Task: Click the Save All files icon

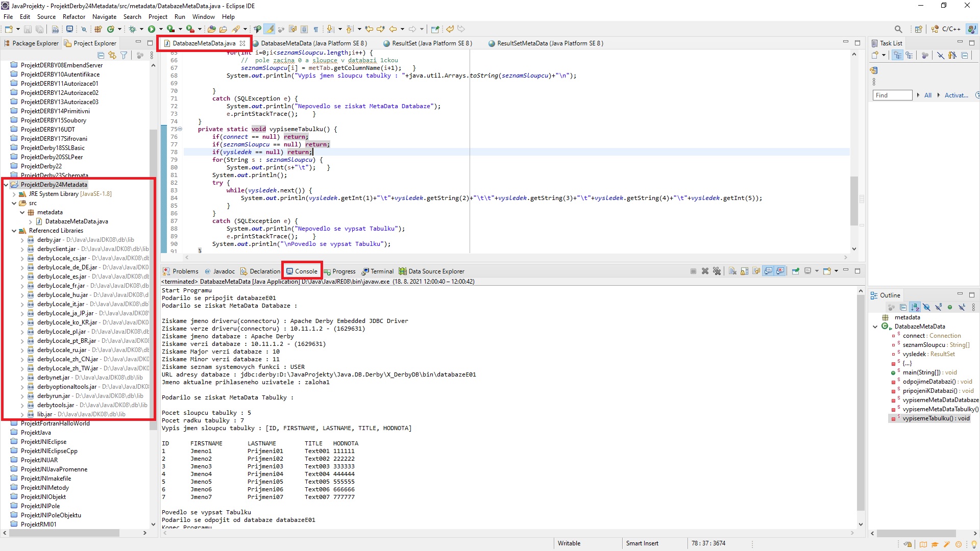Action: [38, 29]
